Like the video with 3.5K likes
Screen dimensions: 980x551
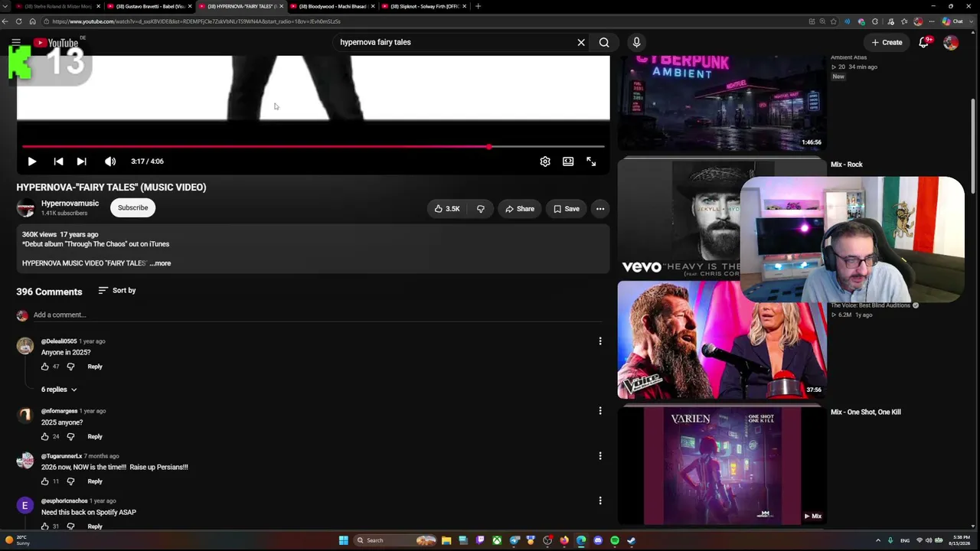point(447,209)
